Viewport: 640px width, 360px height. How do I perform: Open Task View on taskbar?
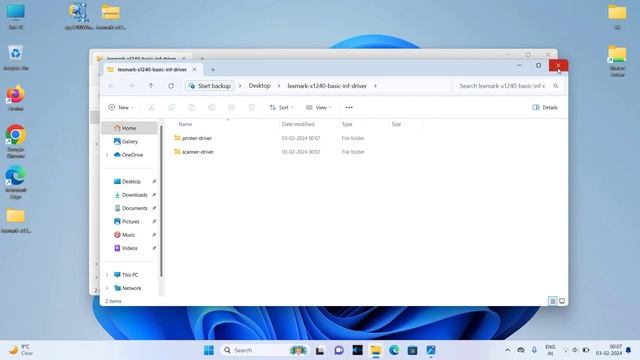pyautogui.click(x=320, y=350)
